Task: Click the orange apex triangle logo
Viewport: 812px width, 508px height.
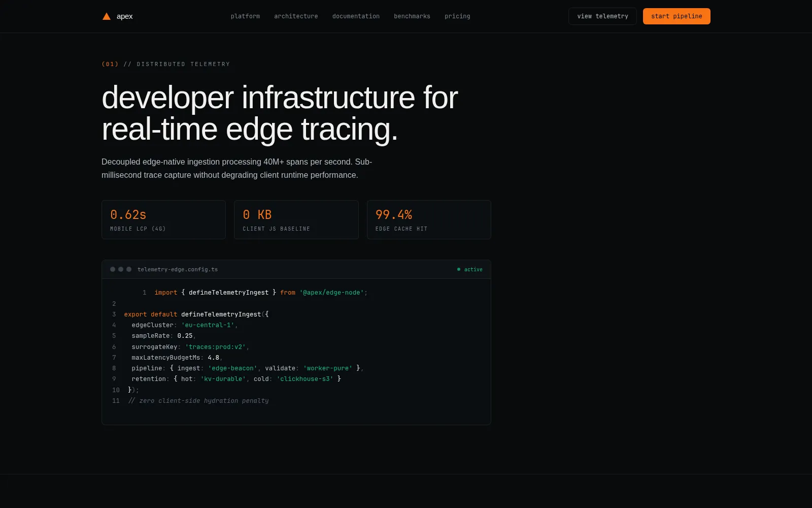Action: [107, 16]
